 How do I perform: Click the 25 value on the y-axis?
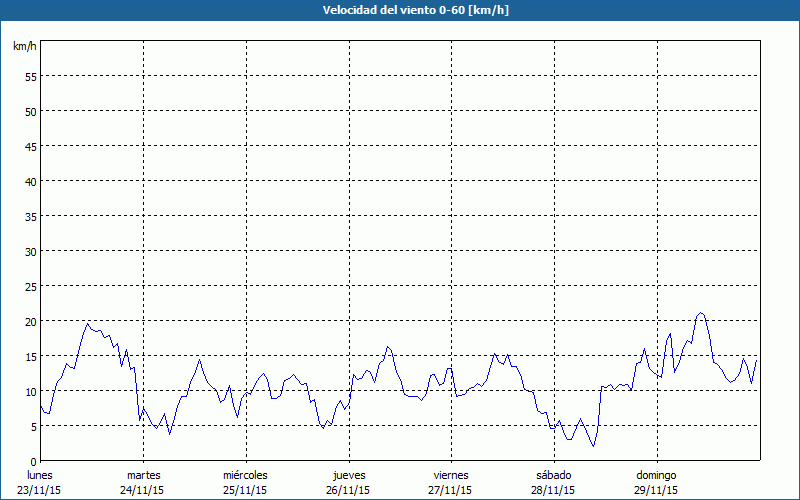tap(30, 286)
